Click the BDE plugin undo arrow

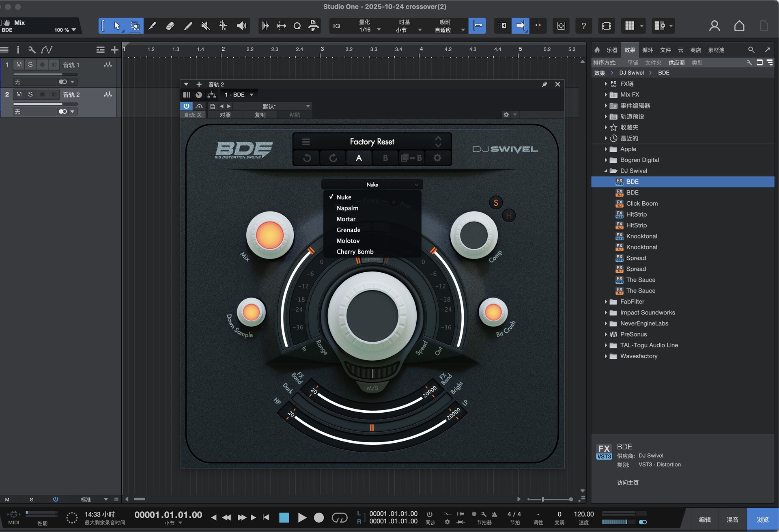click(x=307, y=158)
